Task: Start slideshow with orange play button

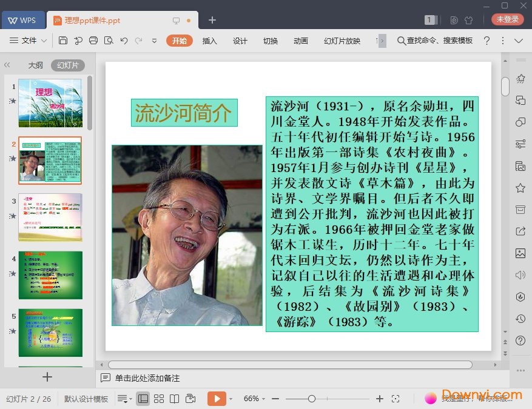Action: tap(216, 399)
